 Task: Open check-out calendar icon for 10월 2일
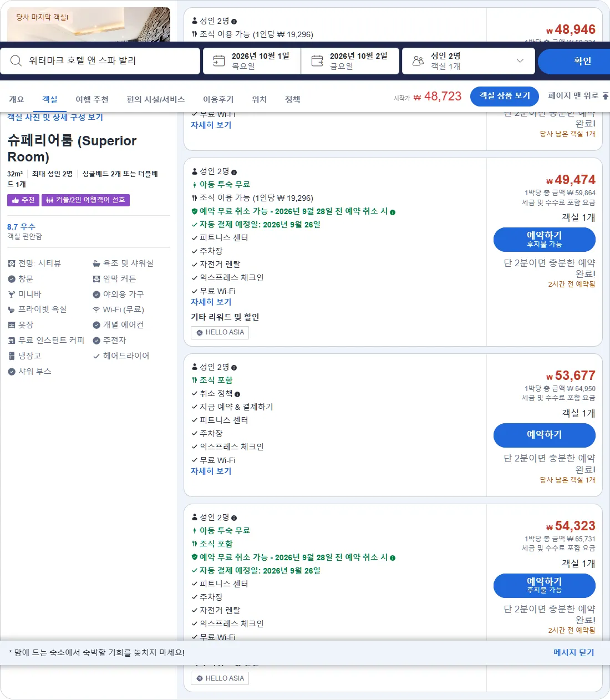[317, 60]
